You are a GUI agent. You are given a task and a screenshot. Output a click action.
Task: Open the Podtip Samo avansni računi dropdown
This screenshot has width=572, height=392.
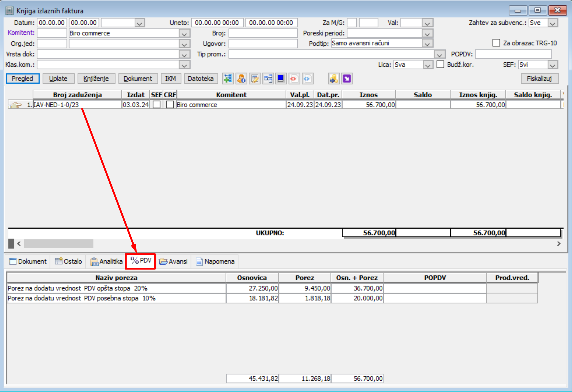(427, 44)
